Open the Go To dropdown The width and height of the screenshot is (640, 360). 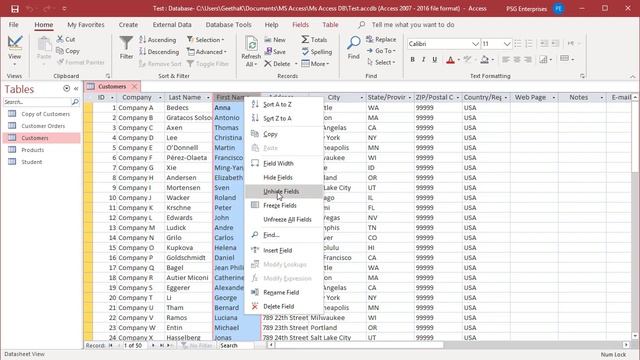[x=381, y=51]
